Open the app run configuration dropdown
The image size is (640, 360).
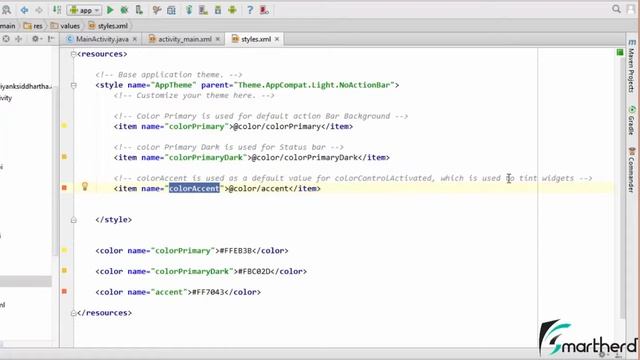coord(84,10)
